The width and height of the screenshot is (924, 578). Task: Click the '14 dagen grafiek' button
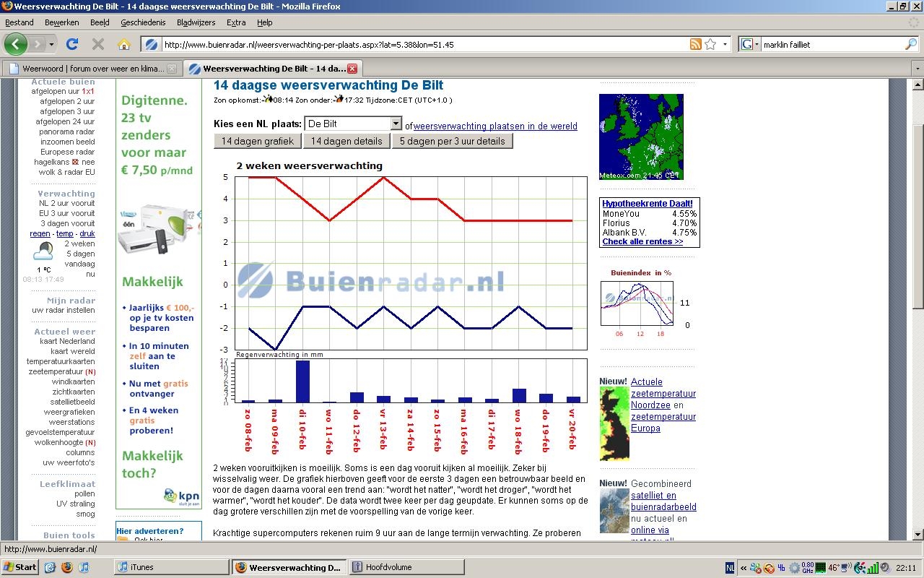[258, 141]
